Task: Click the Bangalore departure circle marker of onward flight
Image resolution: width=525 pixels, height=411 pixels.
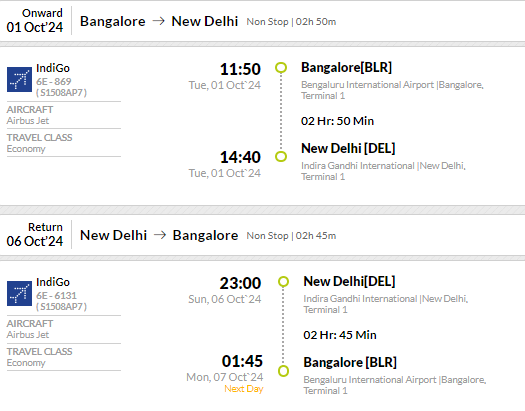Action: click(281, 68)
